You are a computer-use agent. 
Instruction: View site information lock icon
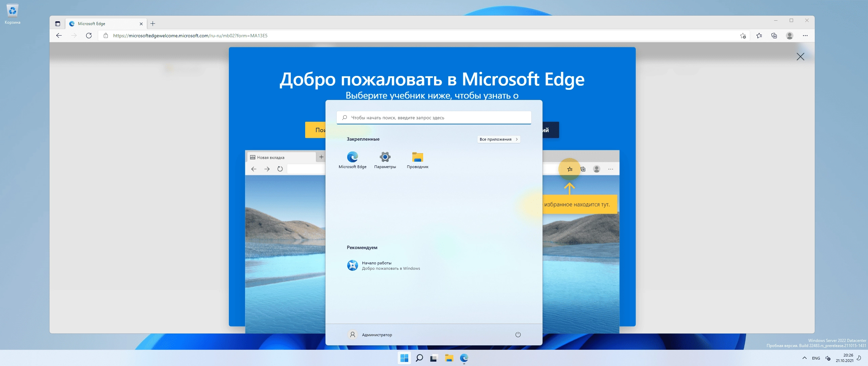106,36
